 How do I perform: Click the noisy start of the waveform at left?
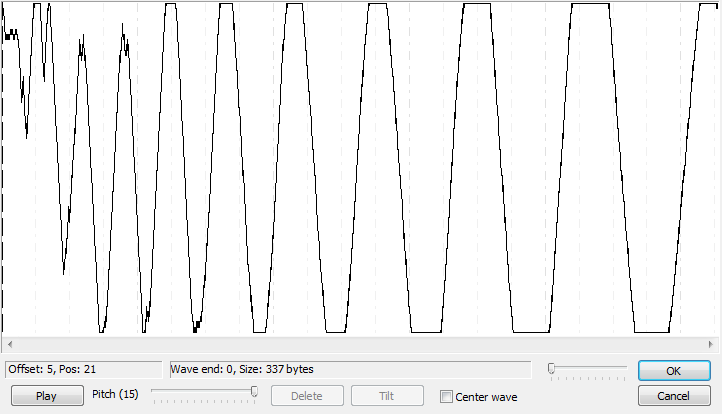click(x=14, y=40)
